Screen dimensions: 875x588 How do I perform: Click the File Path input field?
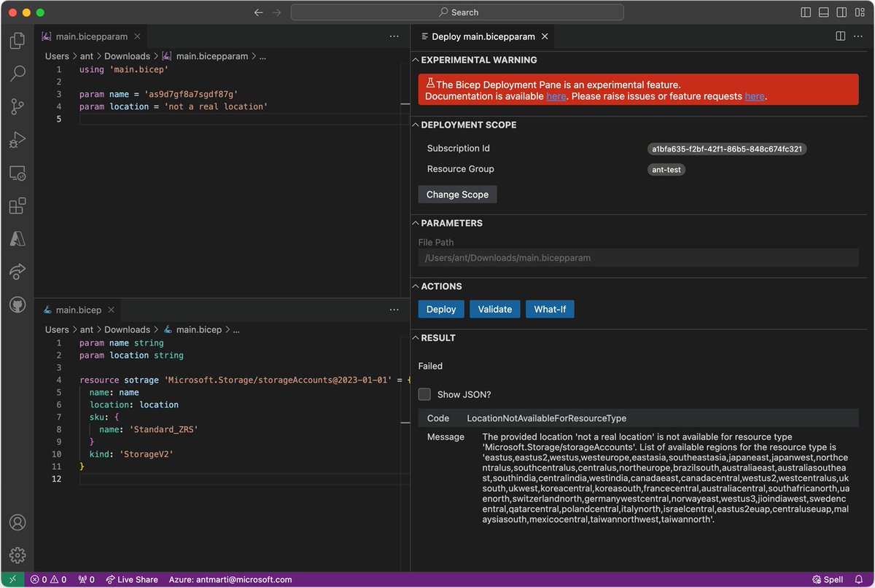[638, 257]
